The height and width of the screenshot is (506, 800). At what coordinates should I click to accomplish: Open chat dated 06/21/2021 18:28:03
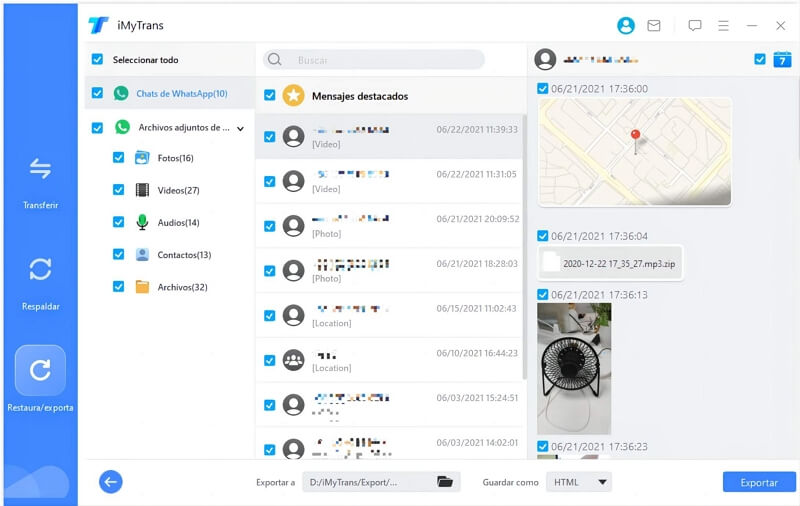(389, 271)
